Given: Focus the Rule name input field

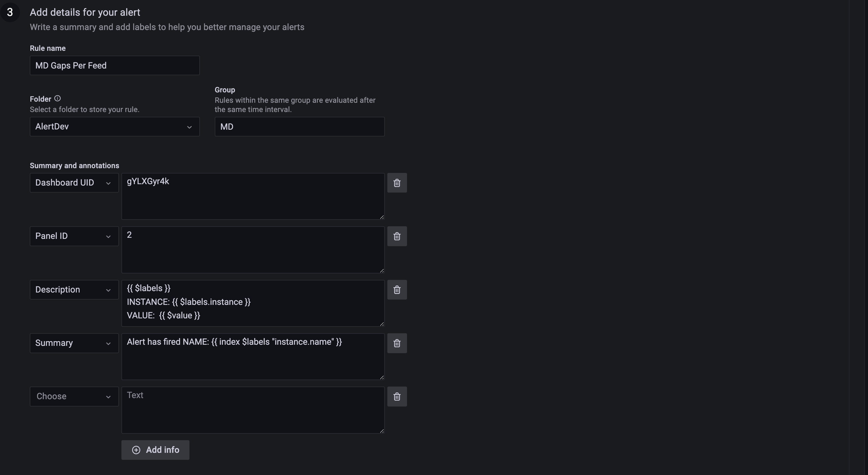Looking at the screenshot, I should coord(115,66).
